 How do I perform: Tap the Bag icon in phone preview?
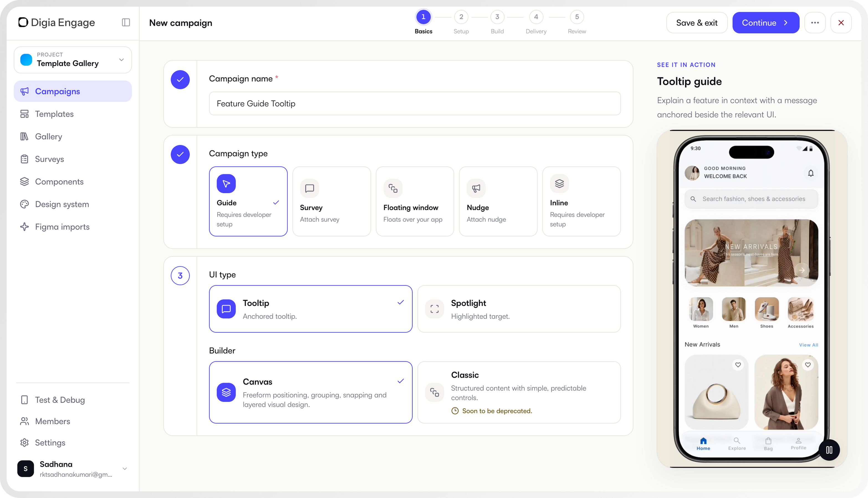768,444
